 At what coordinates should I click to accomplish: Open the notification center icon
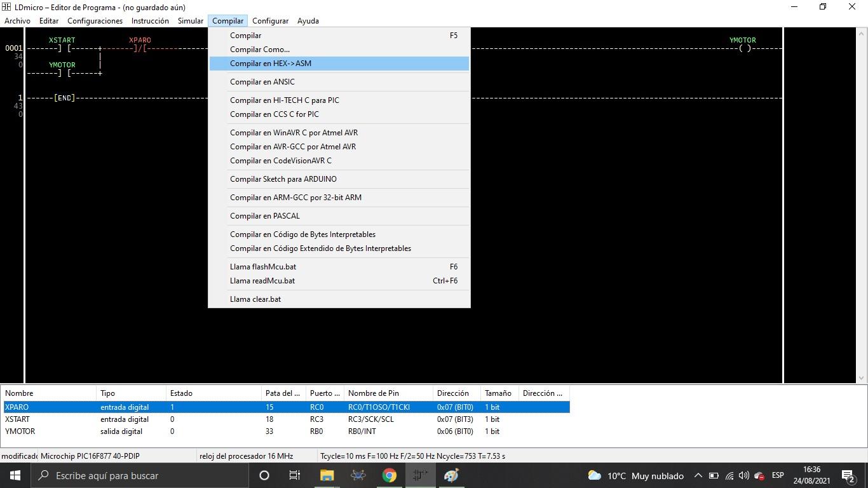[848, 475]
